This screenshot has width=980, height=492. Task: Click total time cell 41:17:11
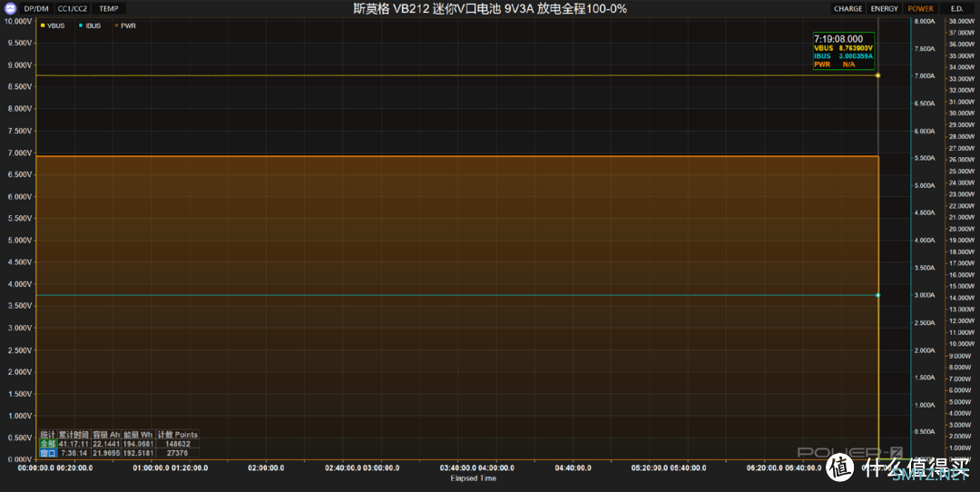click(x=73, y=444)
